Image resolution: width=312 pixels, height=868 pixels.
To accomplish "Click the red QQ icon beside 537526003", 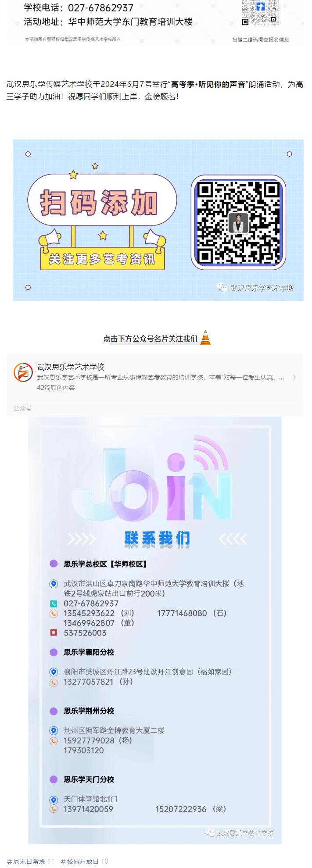I will [54, 632].
